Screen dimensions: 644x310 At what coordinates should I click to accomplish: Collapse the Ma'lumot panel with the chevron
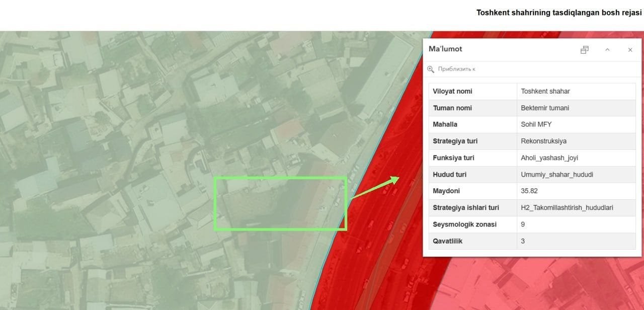(607, 50)
